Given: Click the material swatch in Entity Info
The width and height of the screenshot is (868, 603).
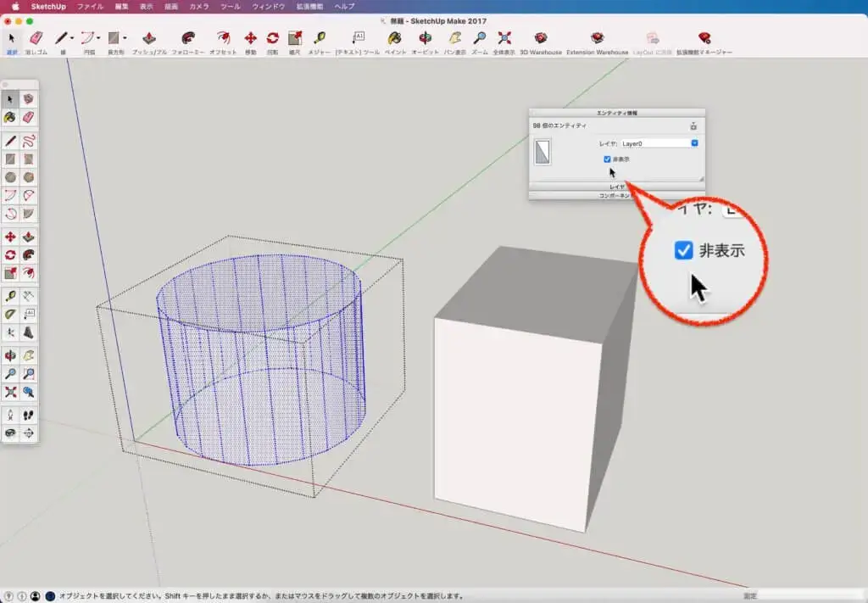Looking at the screenshot, I should 542,152.
